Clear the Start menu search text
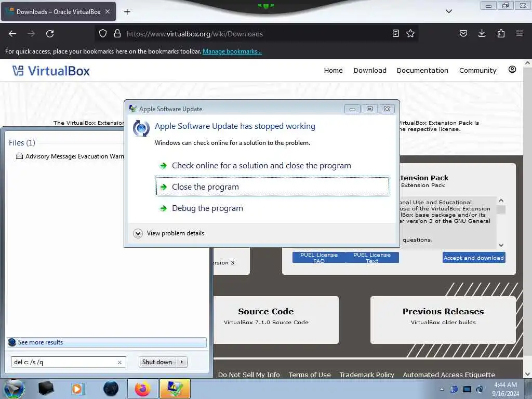 120,362
